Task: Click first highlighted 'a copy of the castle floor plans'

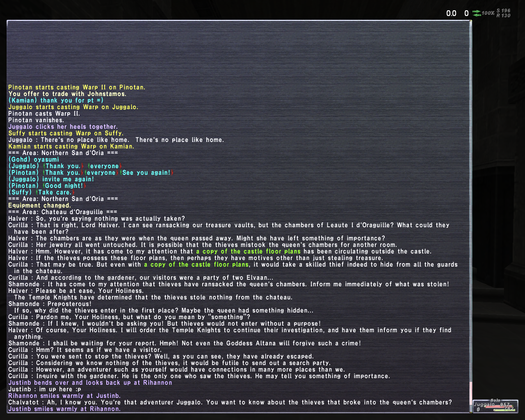Action: point(248,251)
